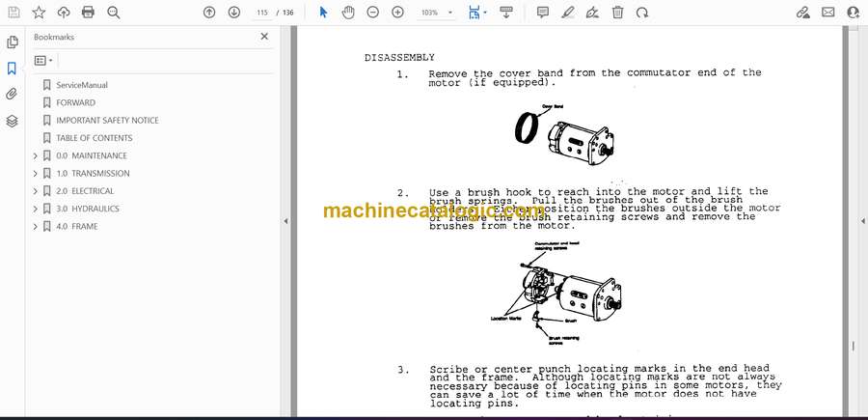
Task: Open the attachments paperclip panel
Action: point(12,95)
